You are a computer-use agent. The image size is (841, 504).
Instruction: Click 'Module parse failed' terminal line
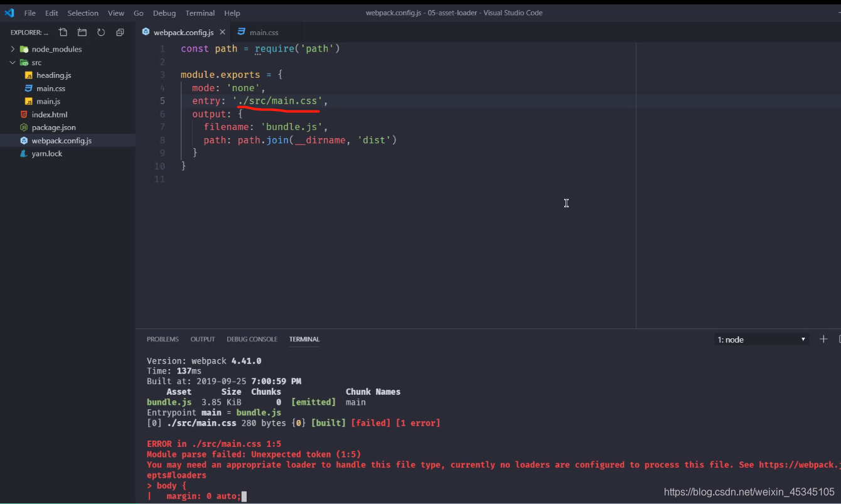pos(254,454)
